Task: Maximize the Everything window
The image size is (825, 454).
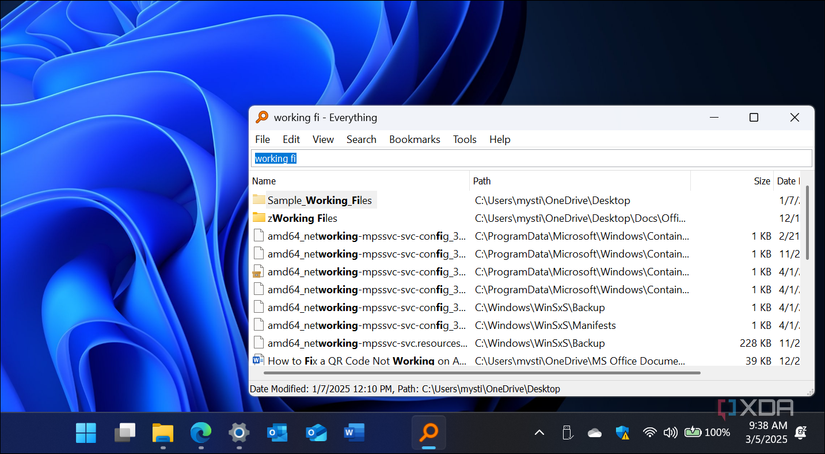Action: (x=753, y=117)
